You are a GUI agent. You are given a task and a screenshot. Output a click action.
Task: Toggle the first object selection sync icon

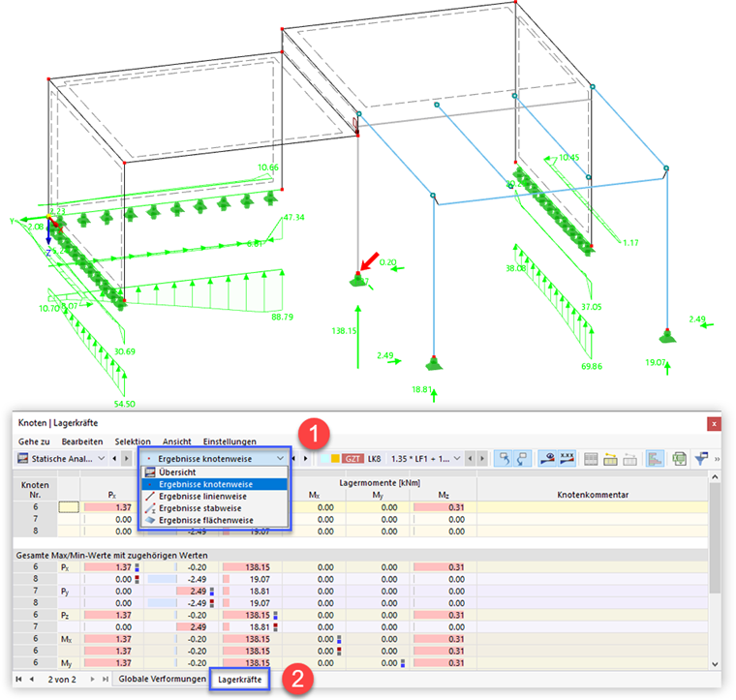505,458
